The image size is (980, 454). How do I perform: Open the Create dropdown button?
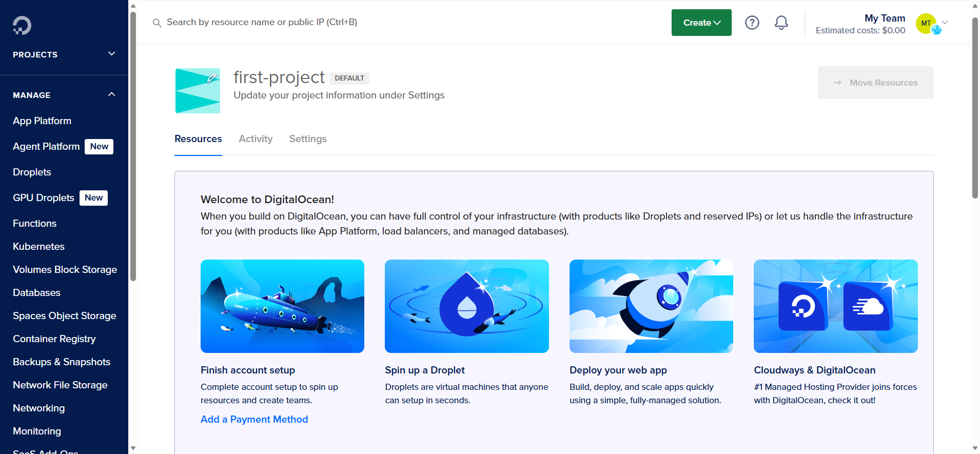click(x=701, y=23)
